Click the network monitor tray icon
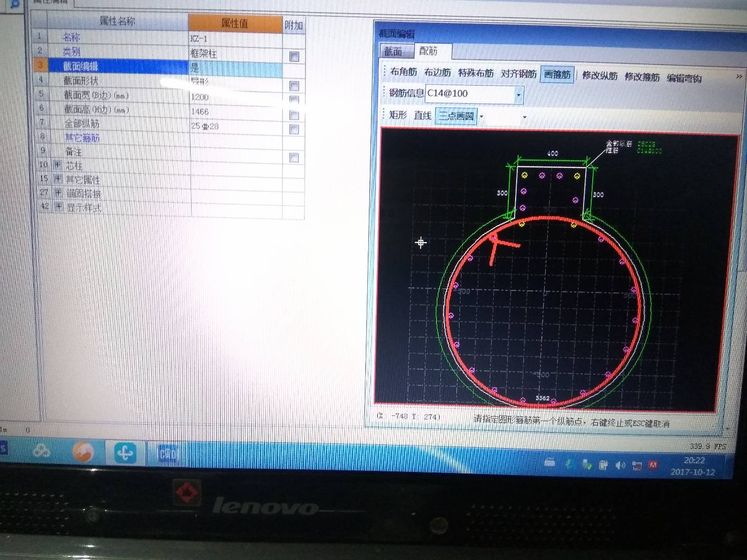The height and width of the screenshot is (560, 747). [637, 466]
